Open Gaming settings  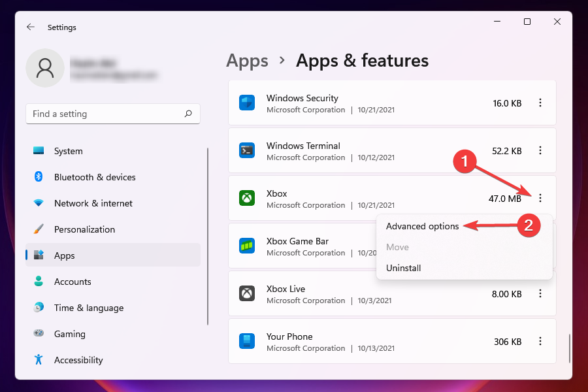(113, 333)
